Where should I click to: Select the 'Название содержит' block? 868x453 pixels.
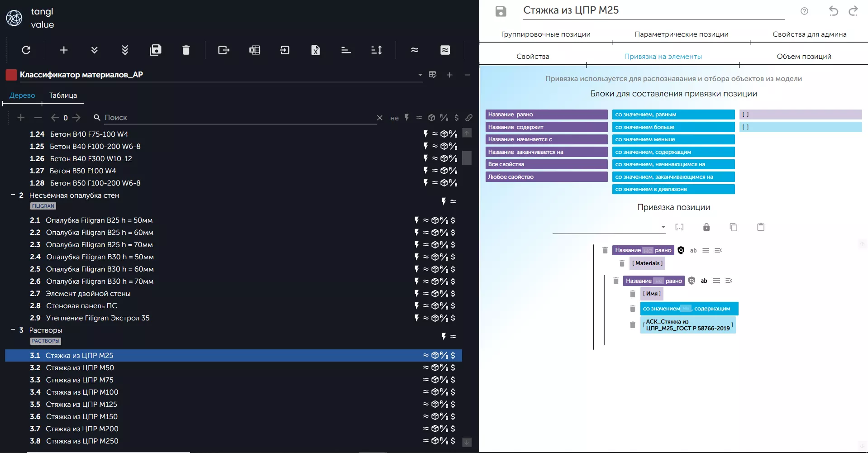[546, 127]
